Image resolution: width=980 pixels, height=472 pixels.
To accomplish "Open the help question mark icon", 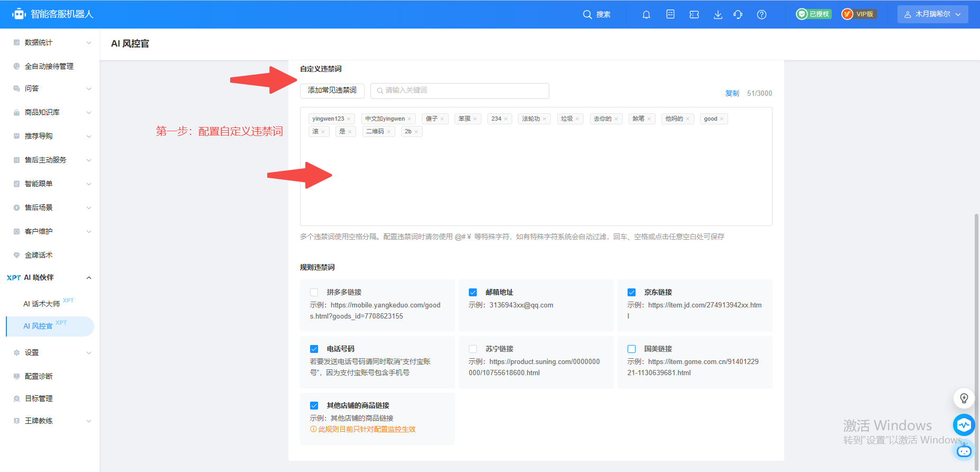I will [762, 15].
